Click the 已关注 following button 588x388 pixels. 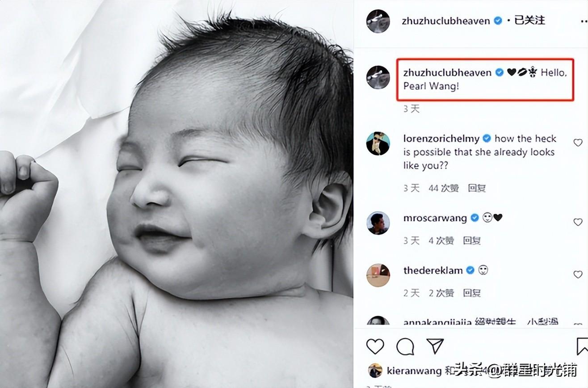click(x=529, y=20)
